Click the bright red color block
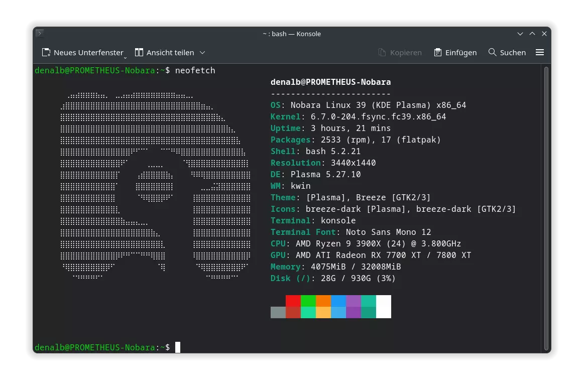Image resolution: width=584 pixels, height=392 pixels. 293,301
